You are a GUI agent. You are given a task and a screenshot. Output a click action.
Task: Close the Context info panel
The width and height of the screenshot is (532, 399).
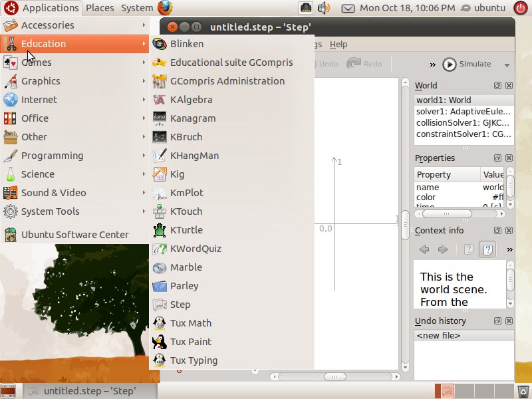click(509, 231)
